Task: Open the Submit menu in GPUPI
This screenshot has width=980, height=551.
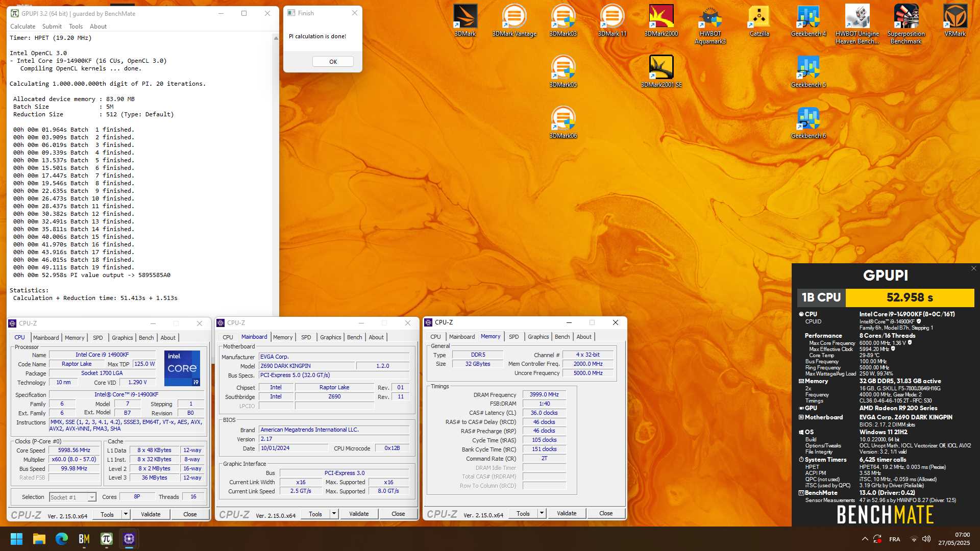Action: pyautogui.click(x=52, y=27)
